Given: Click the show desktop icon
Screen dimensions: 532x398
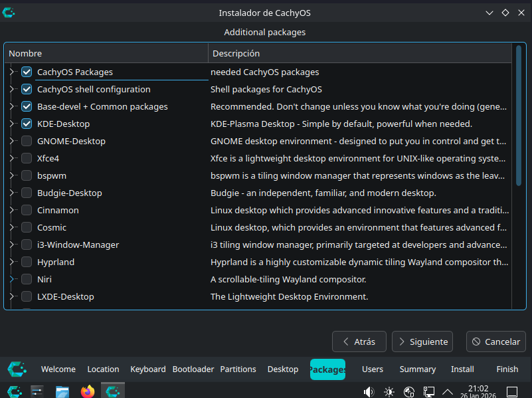Looking at the screenshot, I should click(x=512, y=391).
